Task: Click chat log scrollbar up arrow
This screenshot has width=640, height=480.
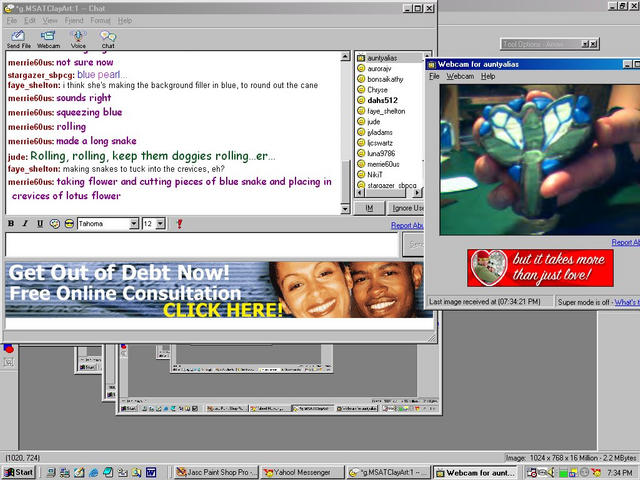Action: (x=345, y=56)
